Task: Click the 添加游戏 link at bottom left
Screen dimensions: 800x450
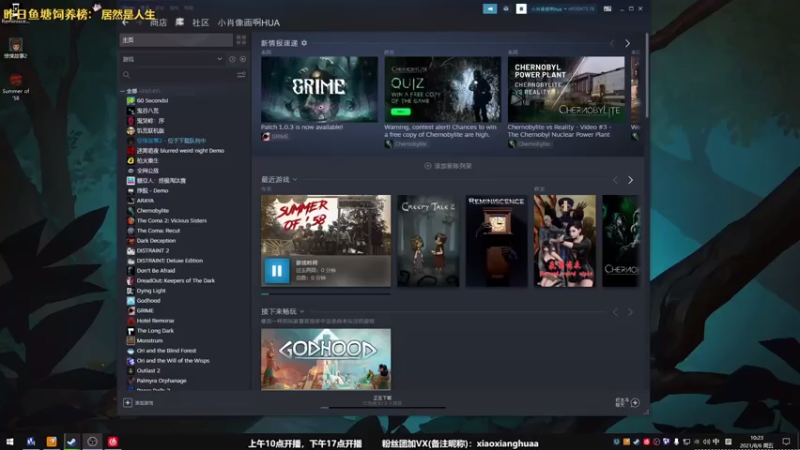Action: click(x=144, y=403)
